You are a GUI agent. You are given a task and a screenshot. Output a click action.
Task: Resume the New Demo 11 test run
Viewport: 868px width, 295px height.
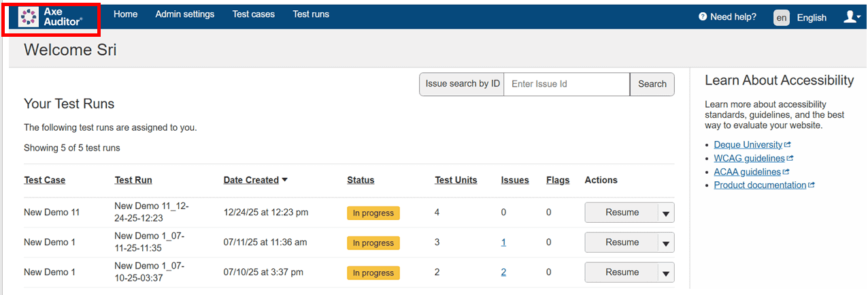click(x=622, y=213)
